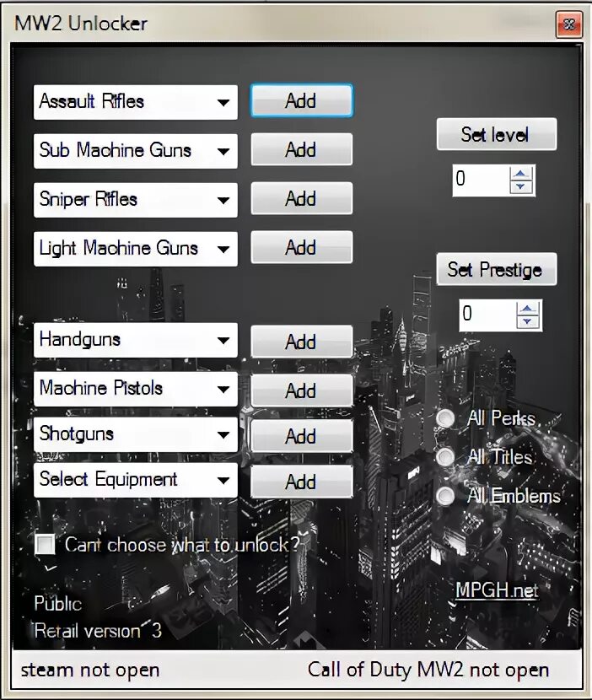The height and width of the screenshot is (700, 592).
Task: Click Add next to Sub Machine Guns
Action: click(x=302, y=149)
